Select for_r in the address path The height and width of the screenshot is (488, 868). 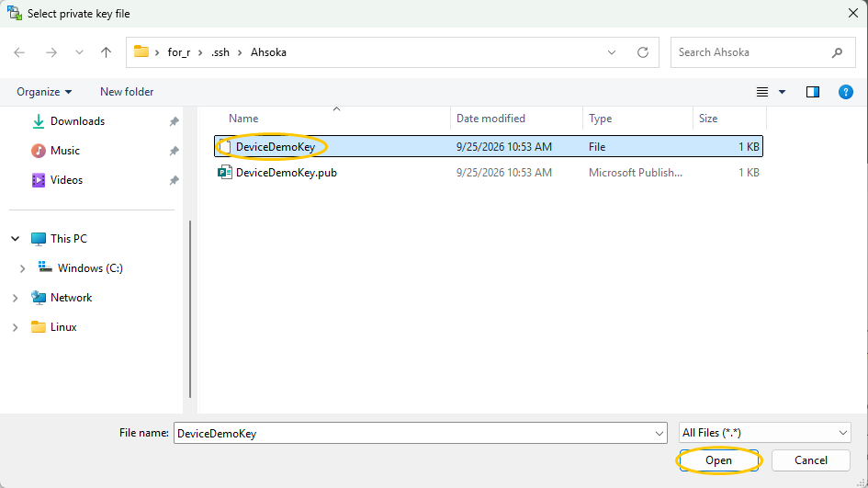tap(179, 52)
